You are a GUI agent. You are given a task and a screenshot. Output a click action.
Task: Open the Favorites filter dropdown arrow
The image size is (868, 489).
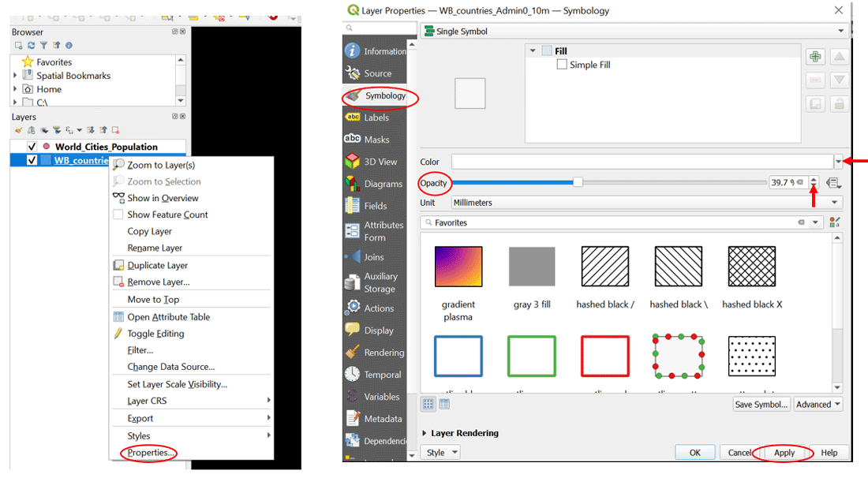[x=815, y=222]
